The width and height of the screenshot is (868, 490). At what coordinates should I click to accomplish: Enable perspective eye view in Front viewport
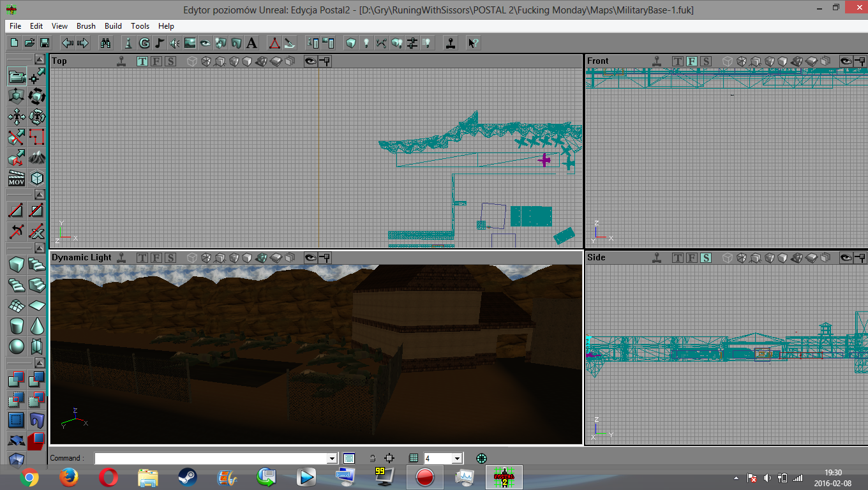tap(846, 61)
